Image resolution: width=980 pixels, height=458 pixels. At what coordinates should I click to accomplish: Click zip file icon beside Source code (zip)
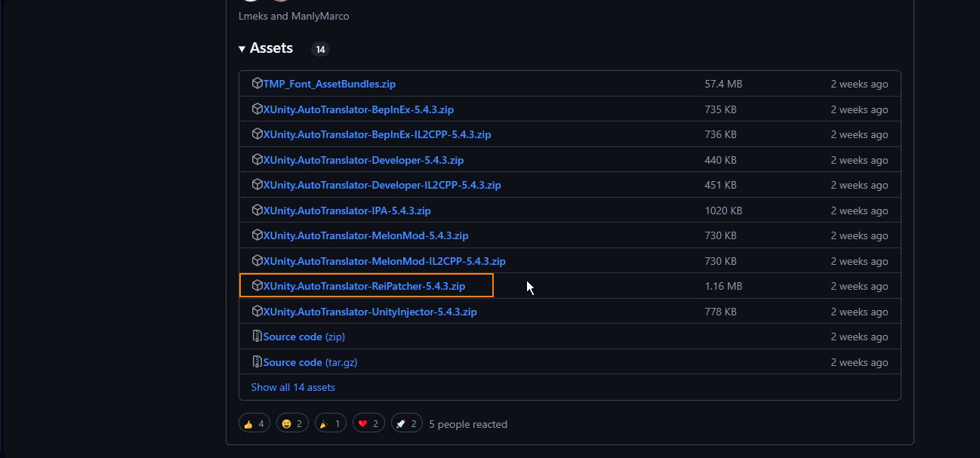257,337
